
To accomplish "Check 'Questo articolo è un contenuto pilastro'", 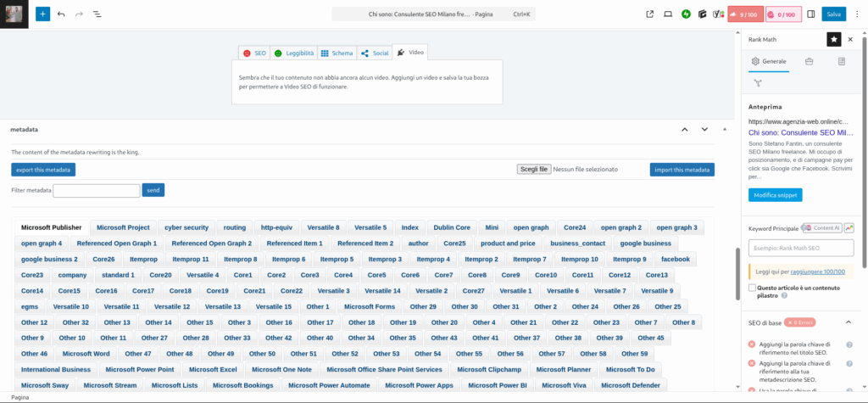I will coord(752,288).
